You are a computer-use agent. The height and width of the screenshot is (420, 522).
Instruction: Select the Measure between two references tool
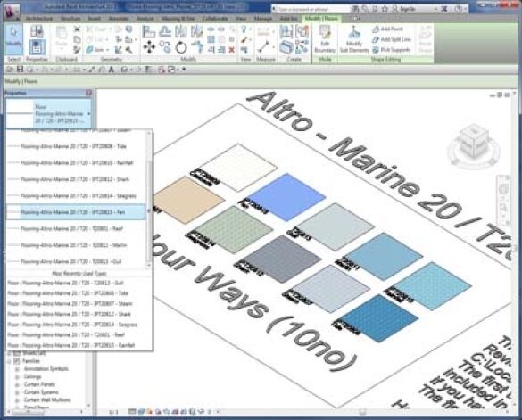(x=263, y=47)
